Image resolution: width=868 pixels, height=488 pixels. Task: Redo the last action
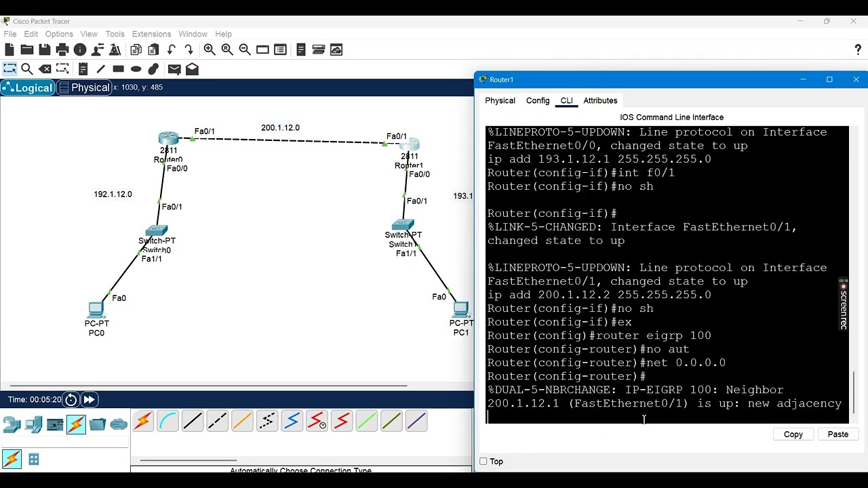coord(189,49)
